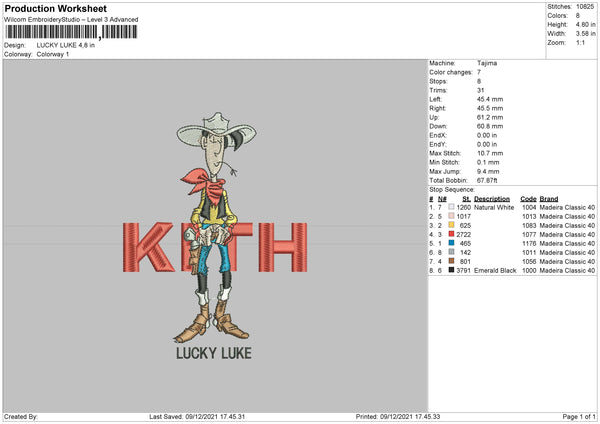600x424 pixels.
Task: Select the blue swatch beside 465 stitches
Action: (452, 243)
